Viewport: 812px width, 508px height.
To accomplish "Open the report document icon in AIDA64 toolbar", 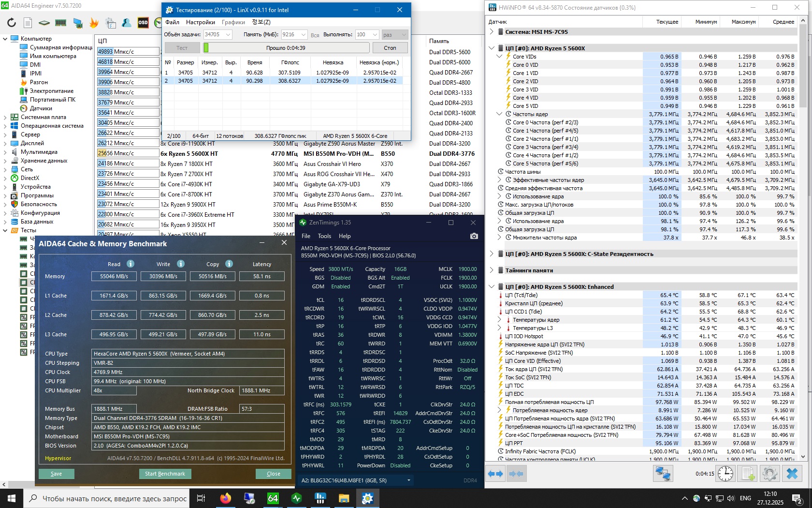I will tap(28, 22).
